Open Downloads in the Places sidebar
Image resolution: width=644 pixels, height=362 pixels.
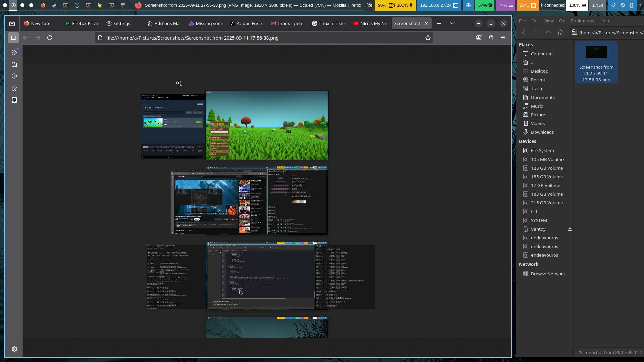tap(542, 132)
